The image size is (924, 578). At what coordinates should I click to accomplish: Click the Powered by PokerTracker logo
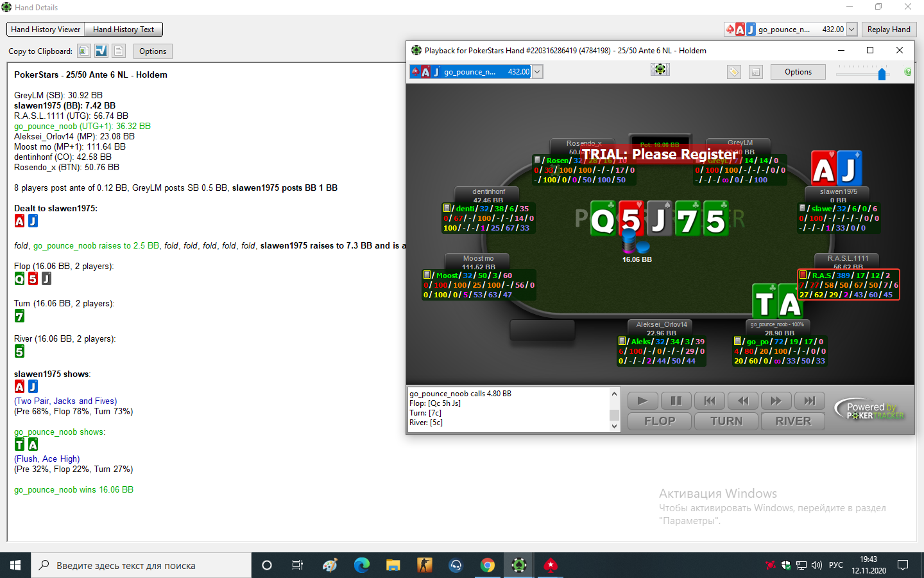pos(870,410)
